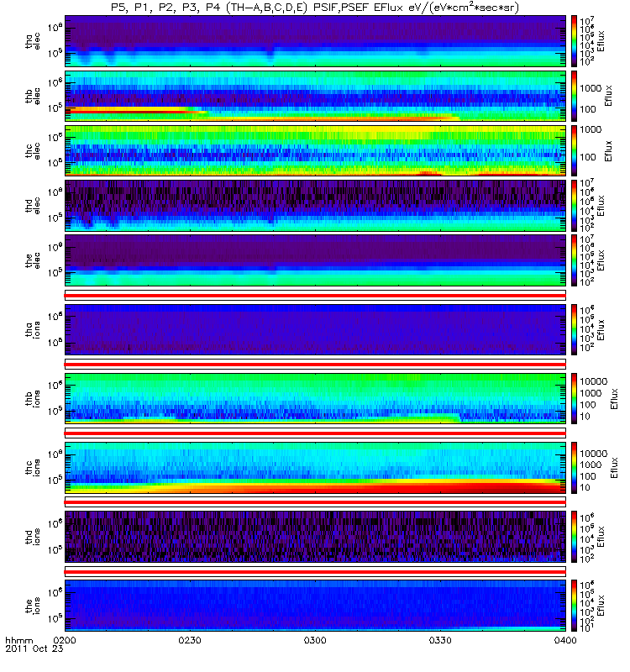Image resolution: width=630 pixels, height=672 pixels.
Task: Click the 0230 time axis label
Action: pos(190,640)
